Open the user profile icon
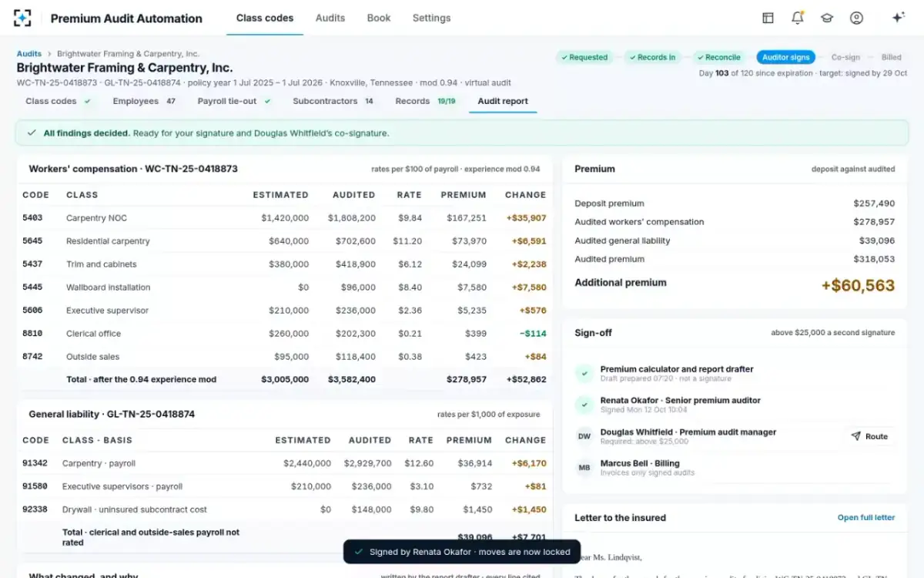 [856, 18]
